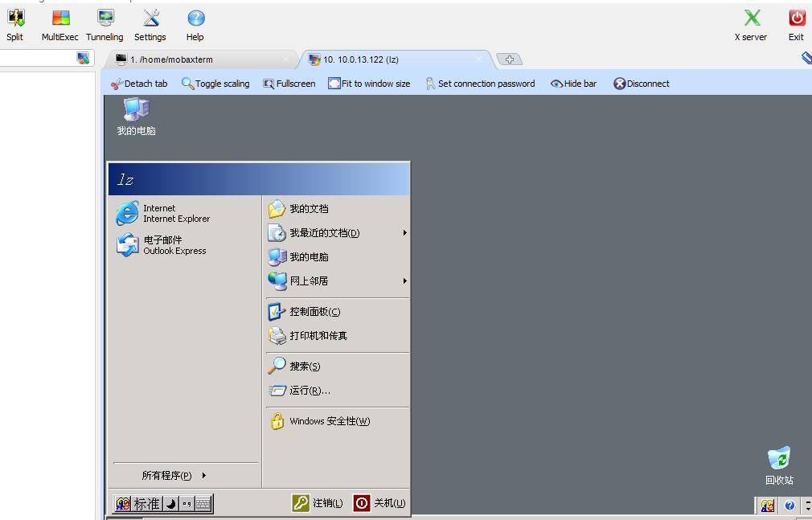Toggle Fullscreen mode for the RDP session
The height and width of the screenshot is (520, 812).
[x=289, y=83]
